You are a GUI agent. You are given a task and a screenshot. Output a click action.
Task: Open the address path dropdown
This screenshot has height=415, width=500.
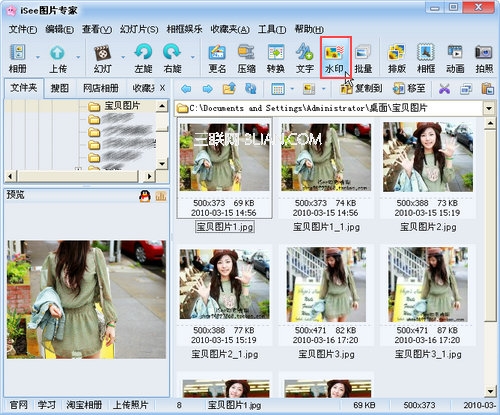[489, 108]
